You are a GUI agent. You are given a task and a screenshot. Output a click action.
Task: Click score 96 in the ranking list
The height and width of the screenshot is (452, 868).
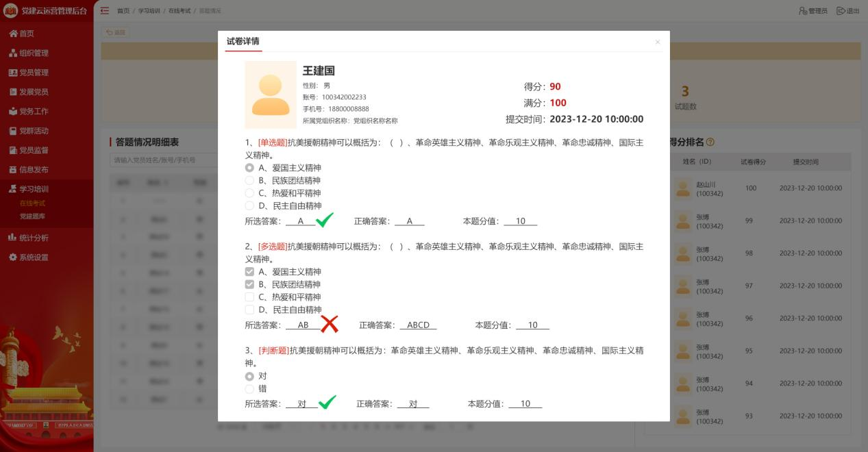coord(749,318)
